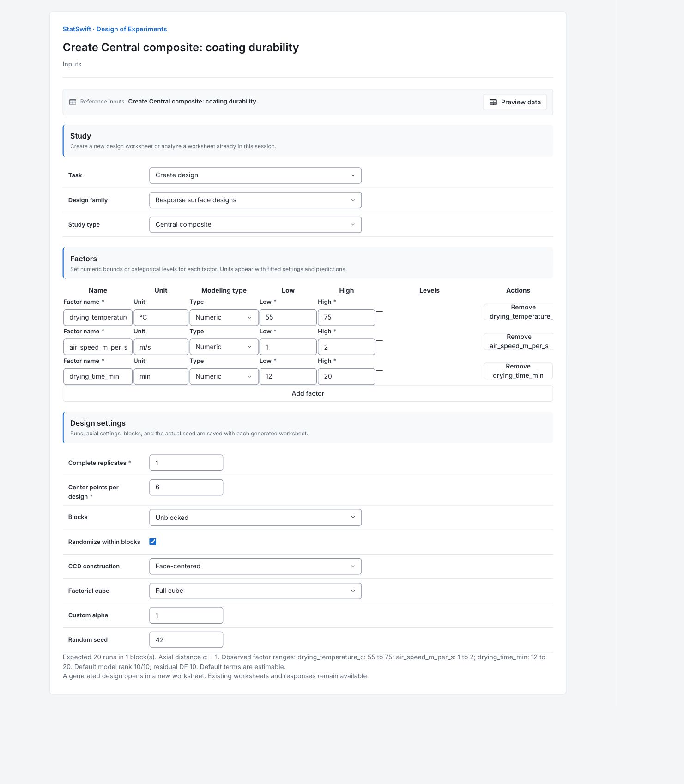The height and width of the screenshot is (784, 684).
Task: Click the min unit field
Action: pyautogui.click(x=161, y=377)
